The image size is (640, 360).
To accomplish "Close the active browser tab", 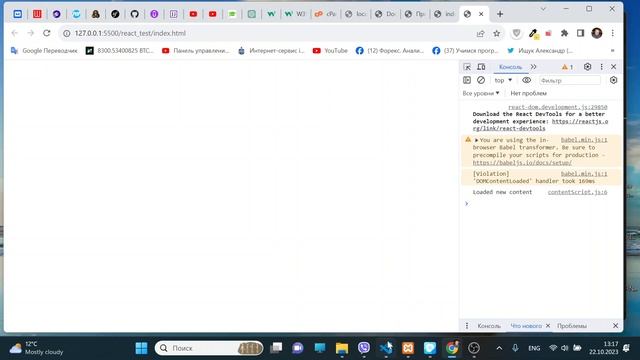I will (x=481, y=14).
